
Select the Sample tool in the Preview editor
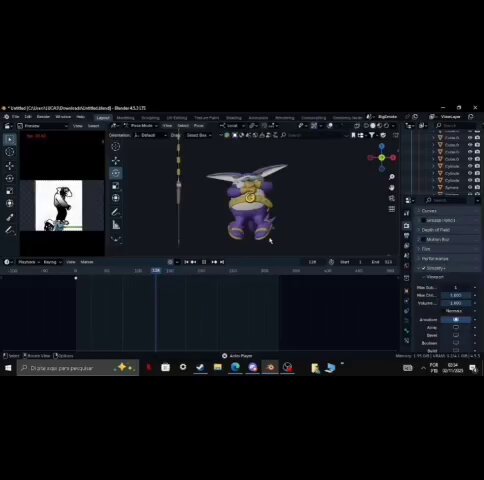[x=10, y=217]
